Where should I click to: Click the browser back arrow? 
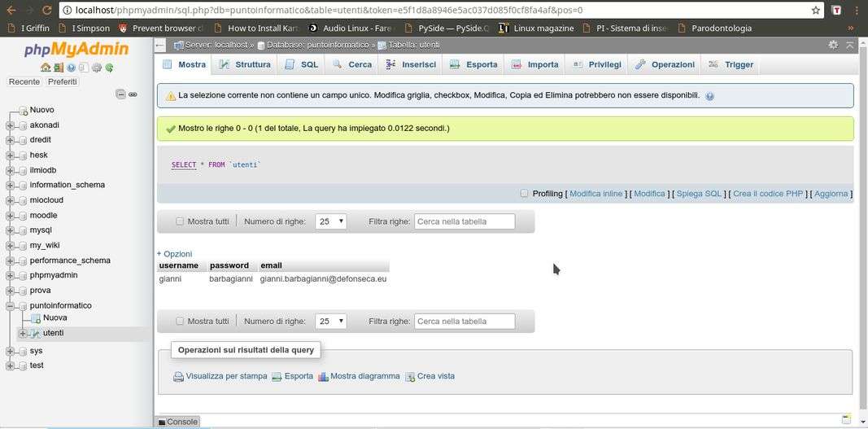pos(11,10)
